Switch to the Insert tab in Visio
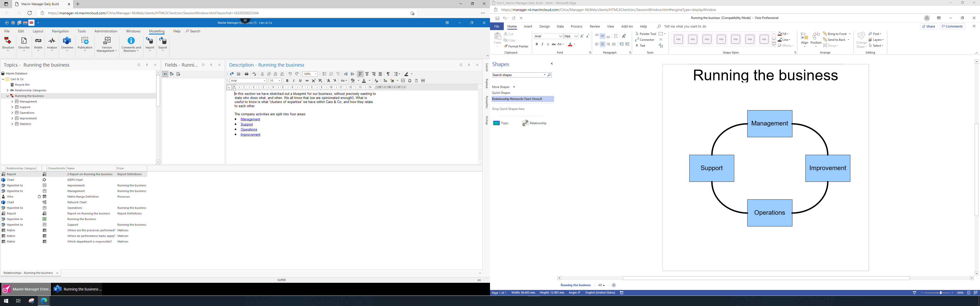 pos(528,27)
